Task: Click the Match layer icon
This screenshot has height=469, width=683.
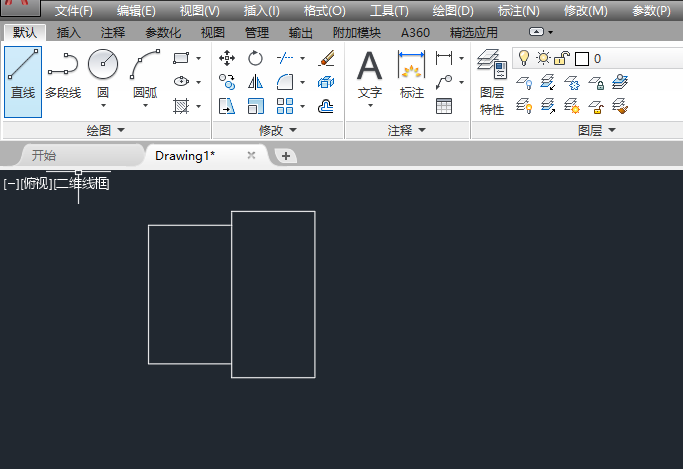Action: pos(619,106)
